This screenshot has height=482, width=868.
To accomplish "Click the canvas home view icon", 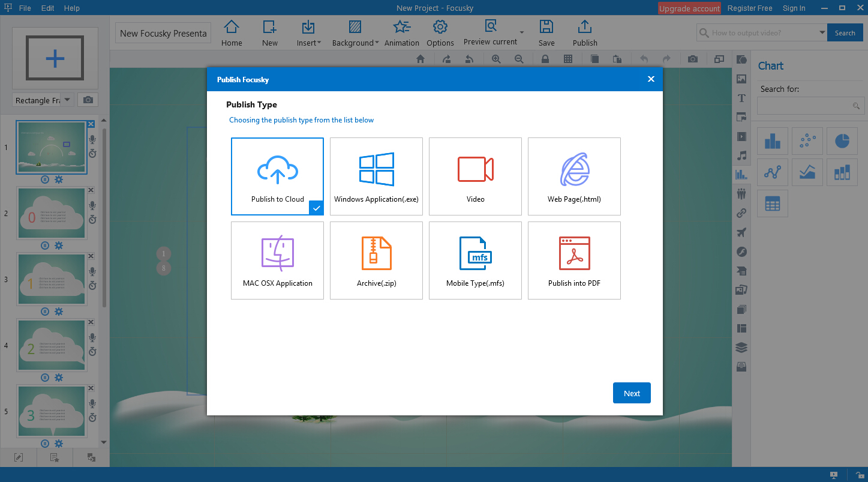I will coord(421,59).
